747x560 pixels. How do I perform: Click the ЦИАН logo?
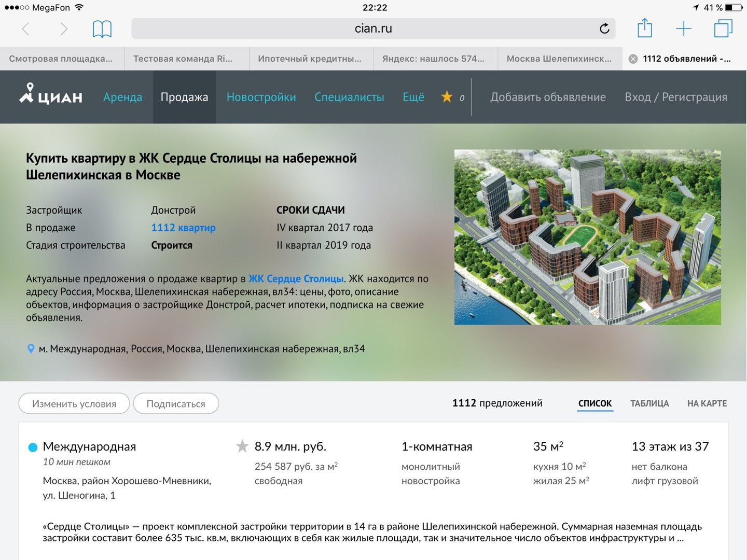click(x=51, y=94)
